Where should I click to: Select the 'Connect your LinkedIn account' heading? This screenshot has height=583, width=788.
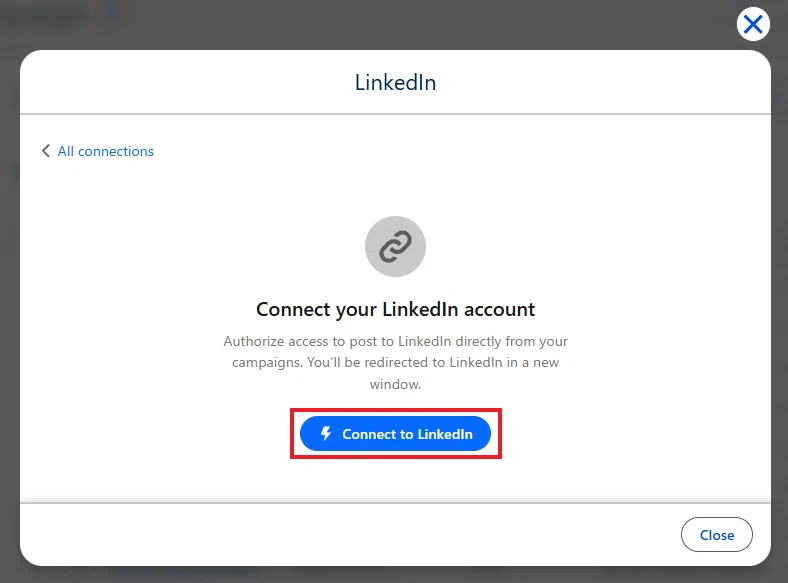coord(396,309)
